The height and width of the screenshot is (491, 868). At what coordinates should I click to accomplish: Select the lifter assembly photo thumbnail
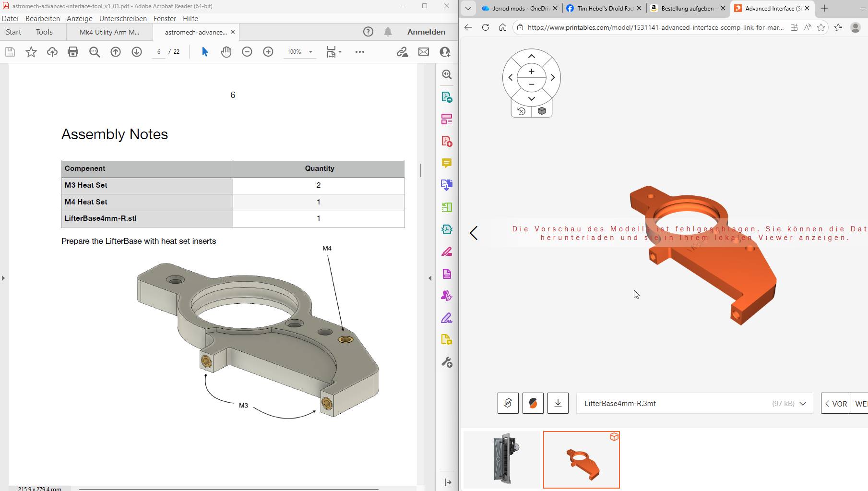coord(502,460)
